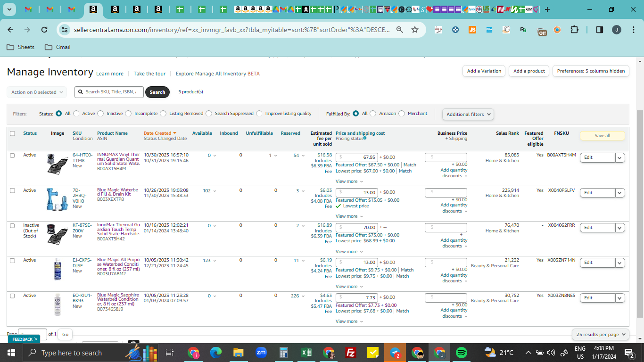The height and width of the screenshot is (362, 644).
Task: Select the Search Suppressed filter
Action: tap(209, 114)
